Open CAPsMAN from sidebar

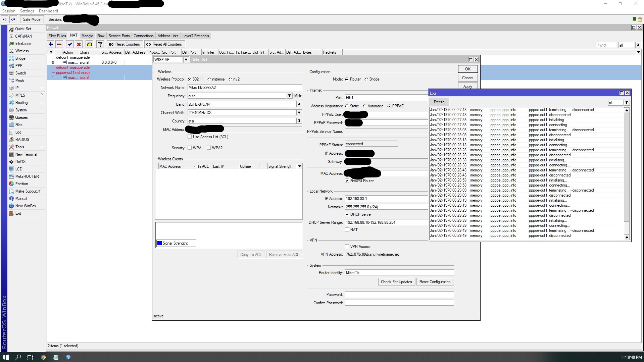pos(23,36)
